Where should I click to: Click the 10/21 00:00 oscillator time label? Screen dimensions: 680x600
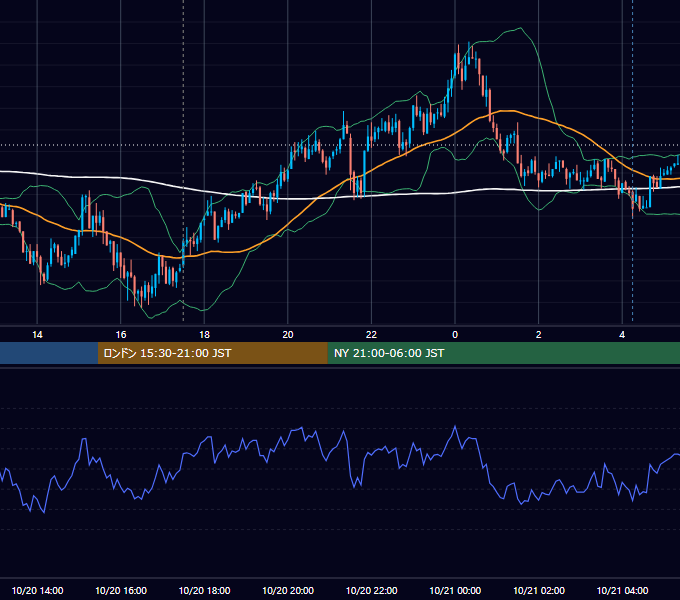(455, 590)
